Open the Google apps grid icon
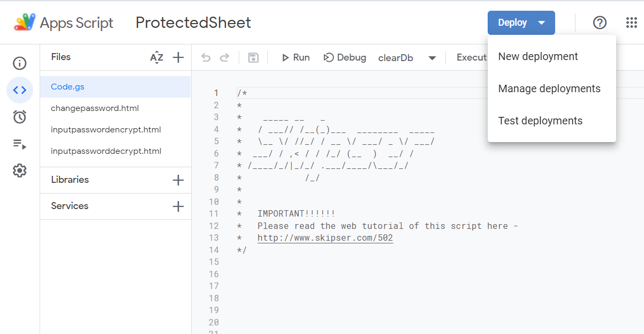Viewport: 644px width, 334px height. pyautogui.click(x=631, y=23)
